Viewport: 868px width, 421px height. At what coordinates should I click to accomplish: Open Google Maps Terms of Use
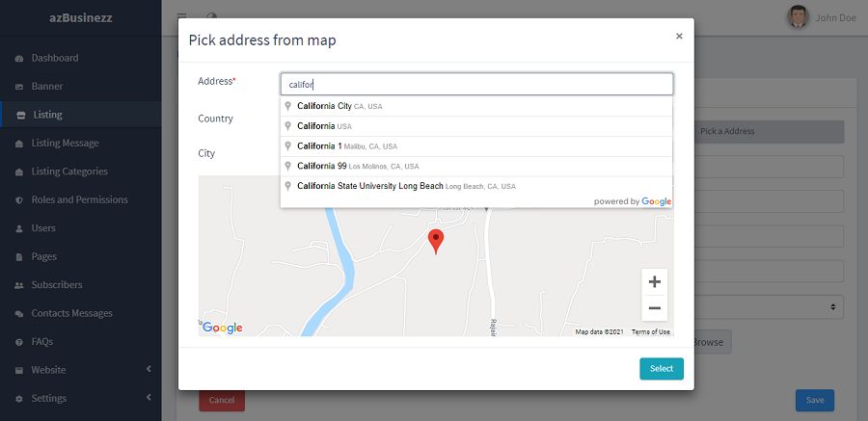point(650,332)
